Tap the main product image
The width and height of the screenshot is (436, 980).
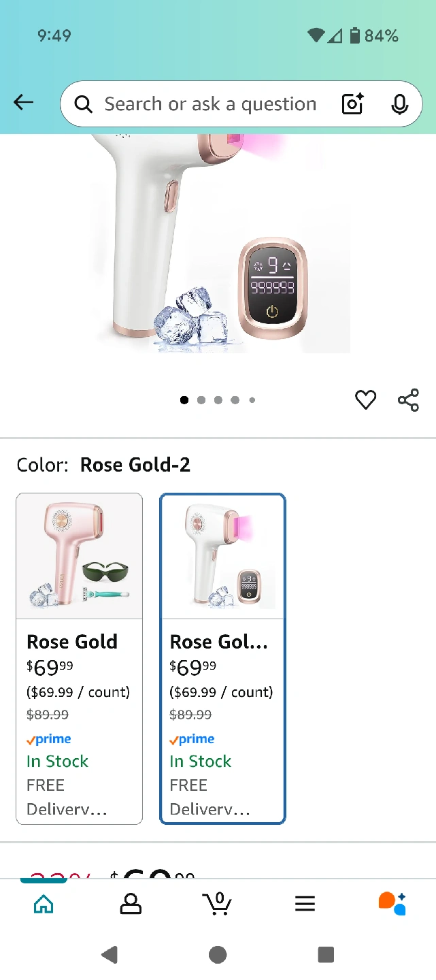[218, 245]
